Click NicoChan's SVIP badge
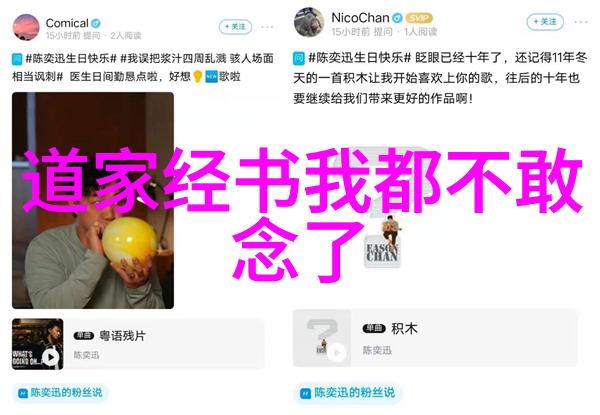The height and width of the screenshot is (415, 600). [x=419, y=18]
